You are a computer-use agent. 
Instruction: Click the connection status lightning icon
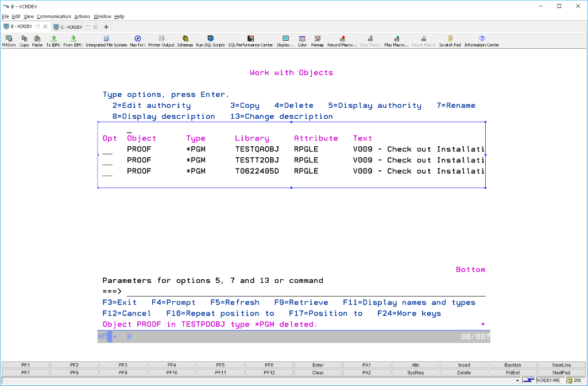pos(529,380)
